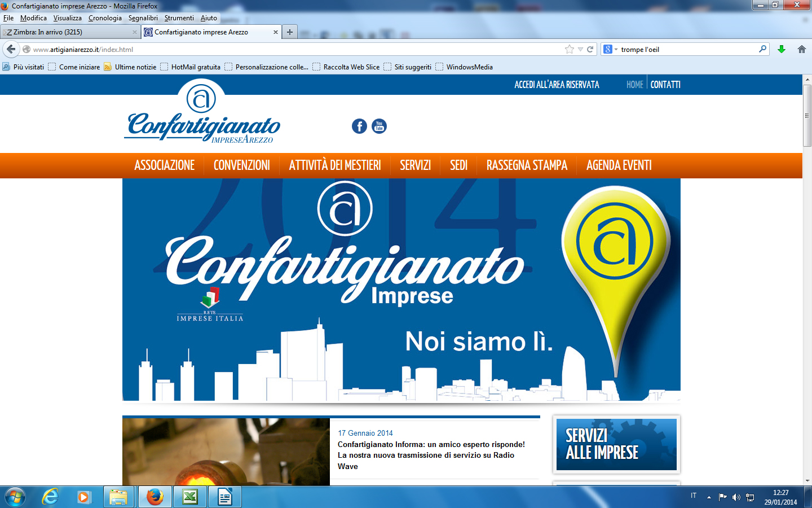Open the Strumenti menu
Screen dimensions: 812x508
pos(179,18)
